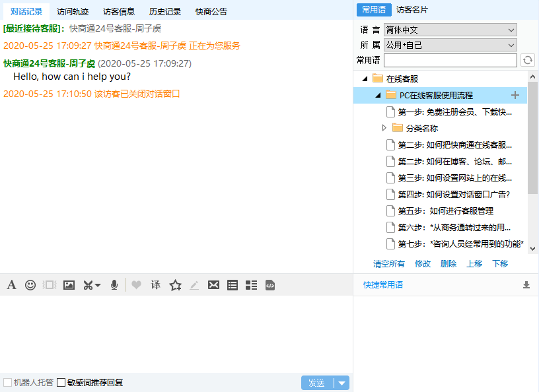The image size is (539, 392).
Task: Switch to the 访客信息 tab
Action: coord(119,11)
